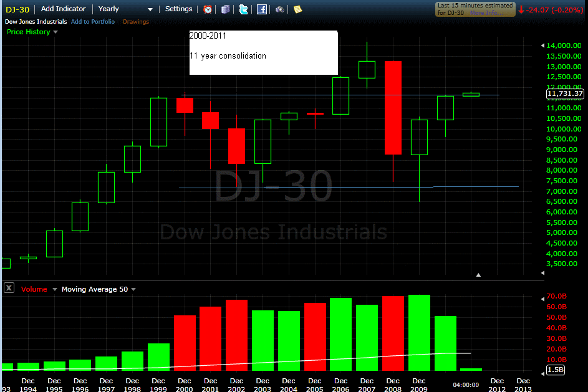The width and height of the screenshot is (588, 392).
Task: Click the green Dec 1999 candle
Action: coord(158,122)
